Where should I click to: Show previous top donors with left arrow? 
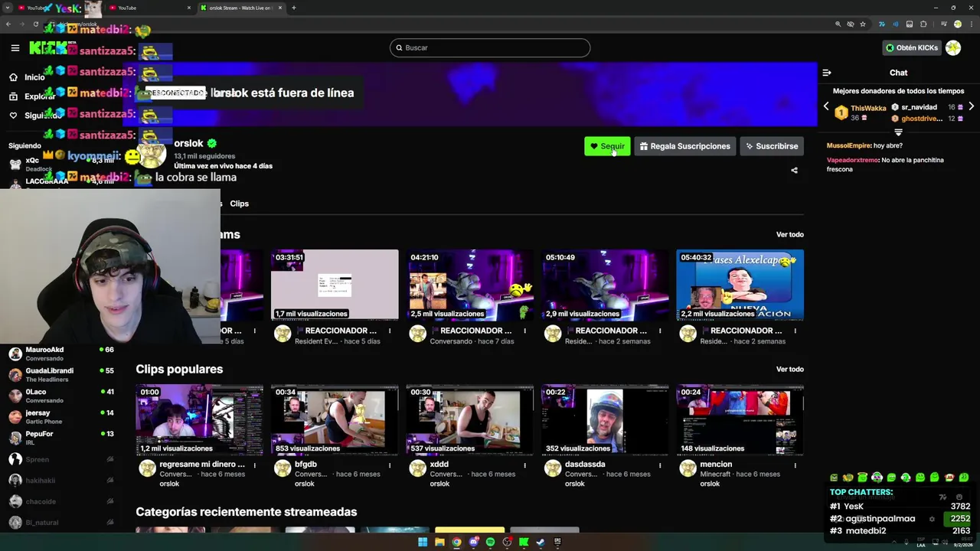click(x=826, y=107)
